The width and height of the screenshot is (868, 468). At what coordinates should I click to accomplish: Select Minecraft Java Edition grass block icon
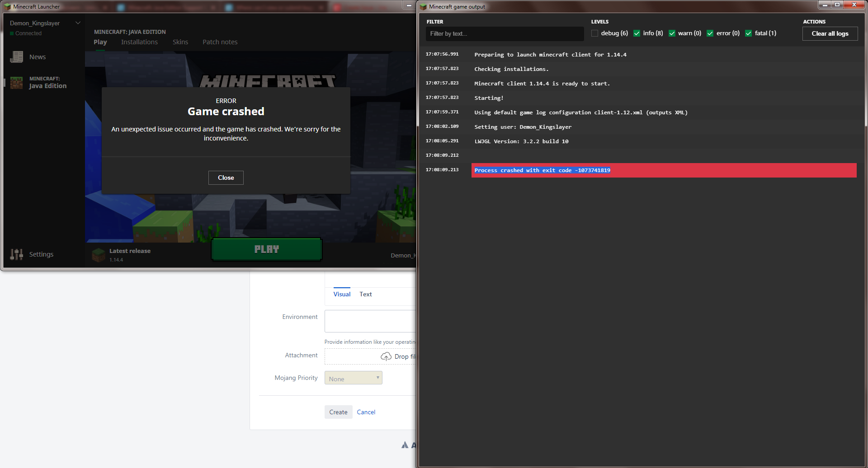tap(17, 83)
